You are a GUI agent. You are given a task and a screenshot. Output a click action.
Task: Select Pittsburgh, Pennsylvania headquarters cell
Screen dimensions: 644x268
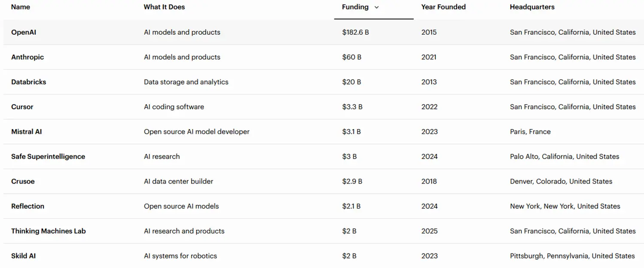point(572,256)
